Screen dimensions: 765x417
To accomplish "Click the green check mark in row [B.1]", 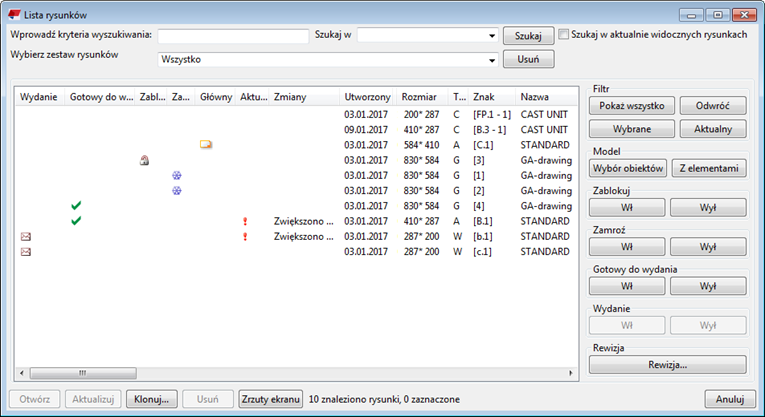I will [x=76, y=220].
